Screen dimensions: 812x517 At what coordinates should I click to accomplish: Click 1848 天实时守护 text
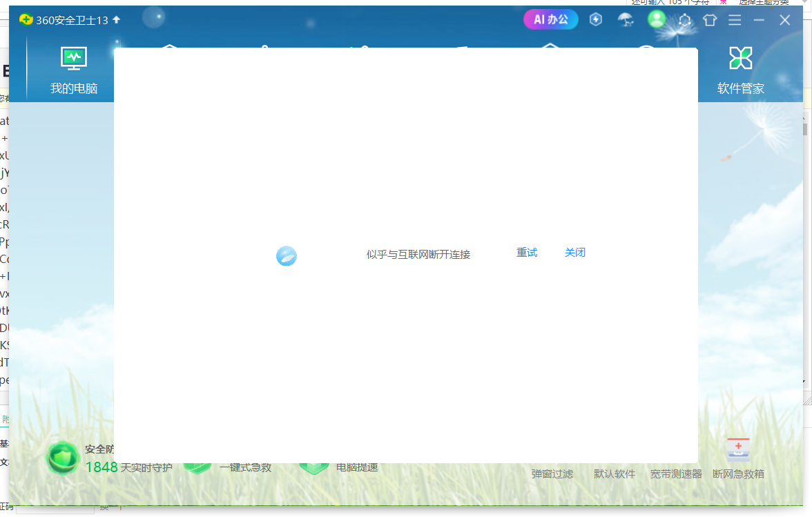pyautogui.click(x=128, y=467)
